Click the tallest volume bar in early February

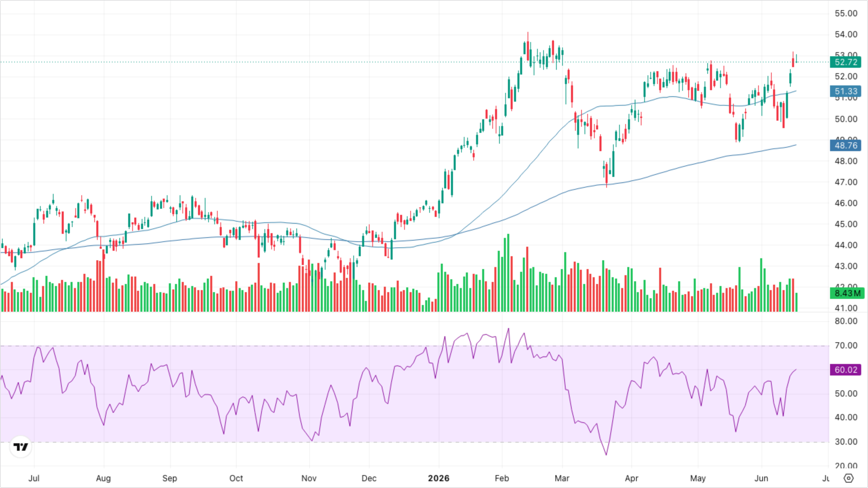(508, 273)
